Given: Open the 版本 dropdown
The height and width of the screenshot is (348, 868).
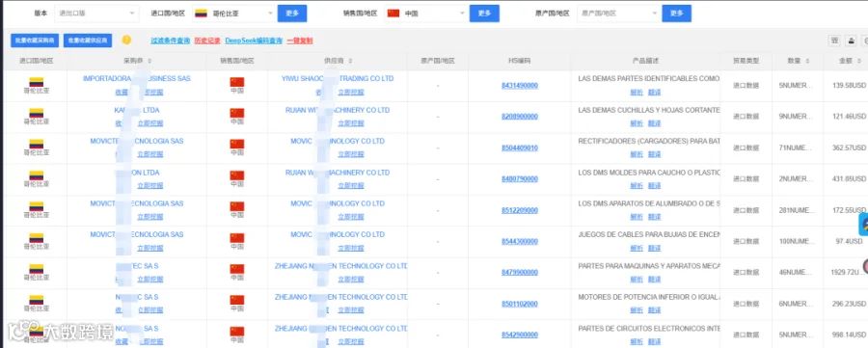Looking at the screenshot, I should pyautogui.click(x=96, y=13).
